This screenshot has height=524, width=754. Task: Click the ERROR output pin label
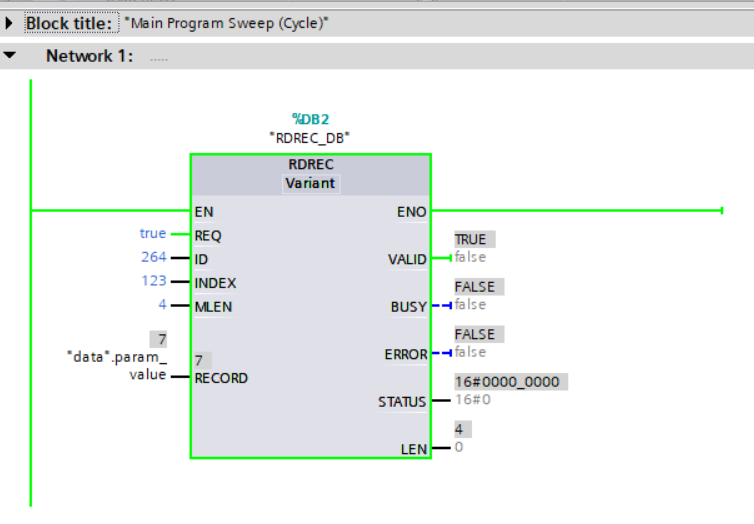[x=406, y=354]
